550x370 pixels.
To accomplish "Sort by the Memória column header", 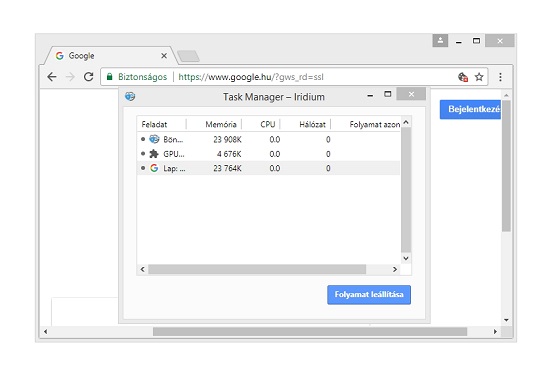I will [221, 125].
